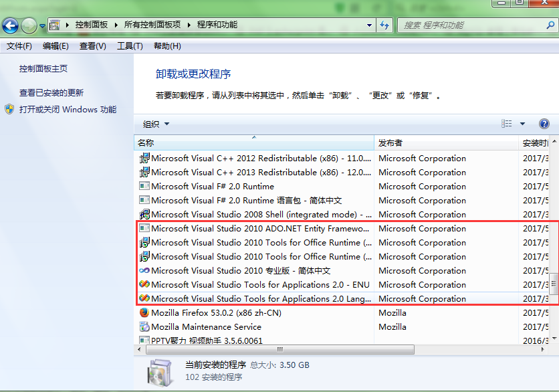Click the Visual Studio 2010 ADO.NET Entity icon
The height and width of the screenshot is (392, 559).
[x=144, y=228]
